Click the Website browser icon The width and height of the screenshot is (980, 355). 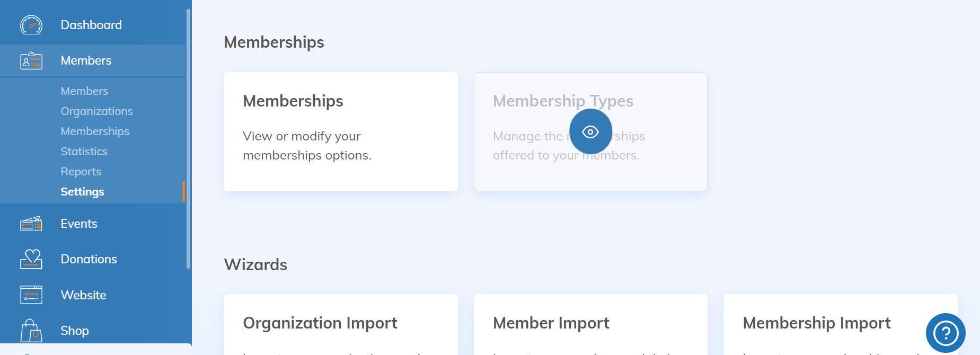[x=31, y=295]
